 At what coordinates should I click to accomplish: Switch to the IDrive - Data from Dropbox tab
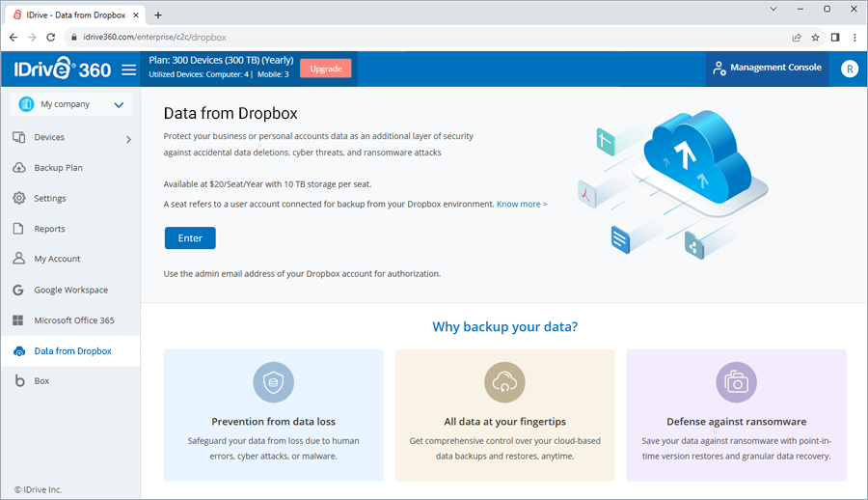tap(75, 15)
